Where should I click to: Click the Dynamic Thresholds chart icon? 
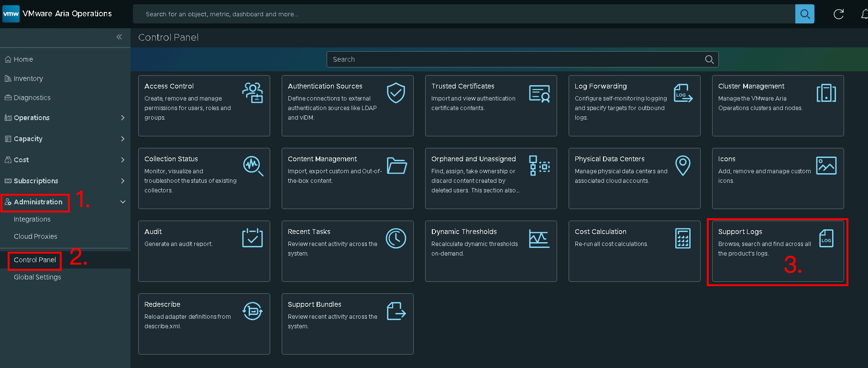539,238
